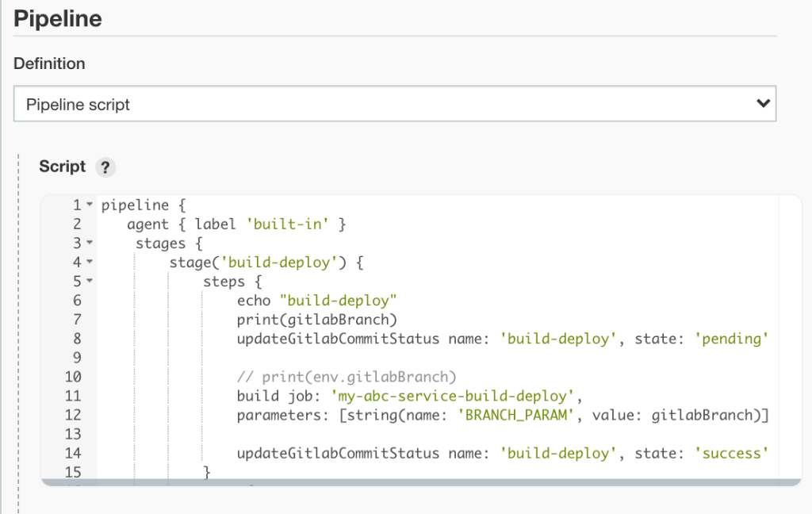The height and width of the screenshot is (514, 812).
Task: Collapse the pipeline block on line 1
Action: pos(89,205)
